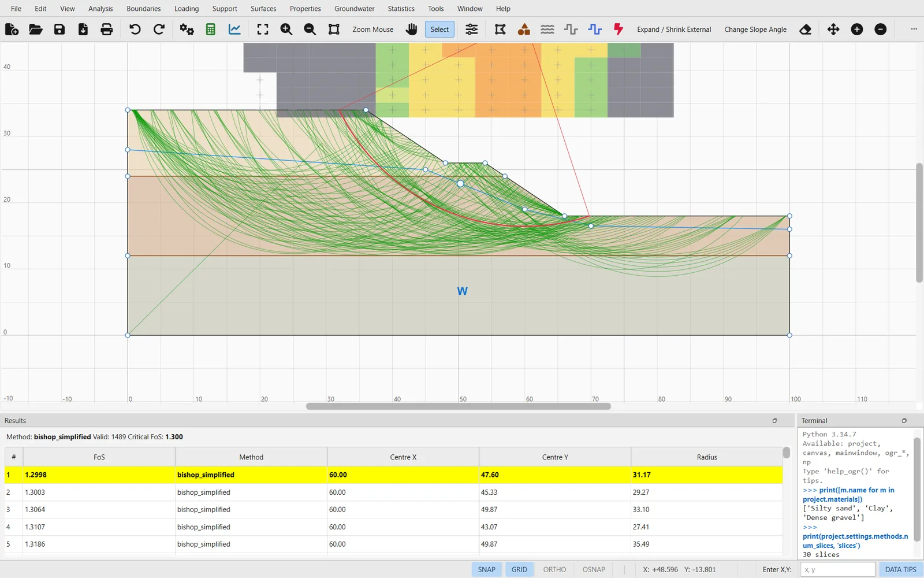Image resolution: width=924 pixels, height=578 pixels.
Task: Activate zoom window rectangle icon
Action: (334, 29)
